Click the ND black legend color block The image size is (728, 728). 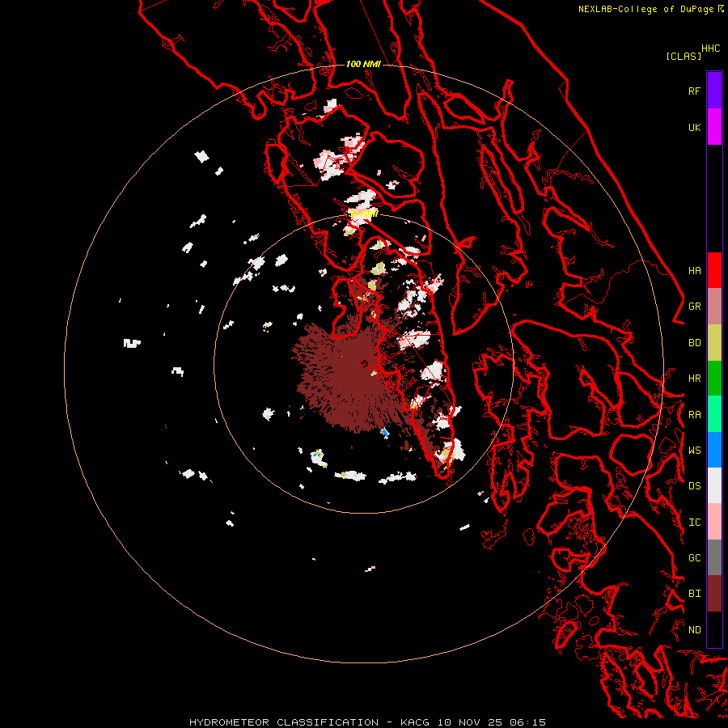714,629
